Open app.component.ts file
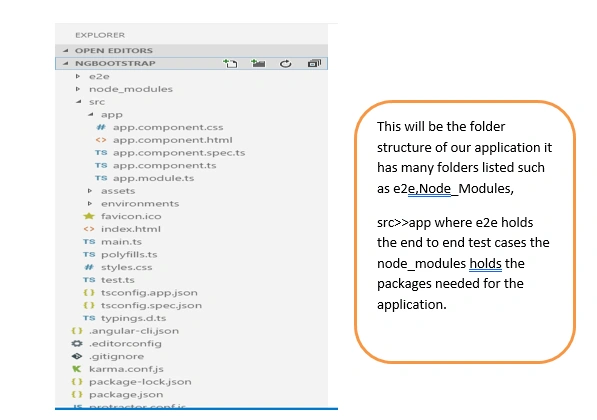 pyautogui.click(x=164, y=165)
